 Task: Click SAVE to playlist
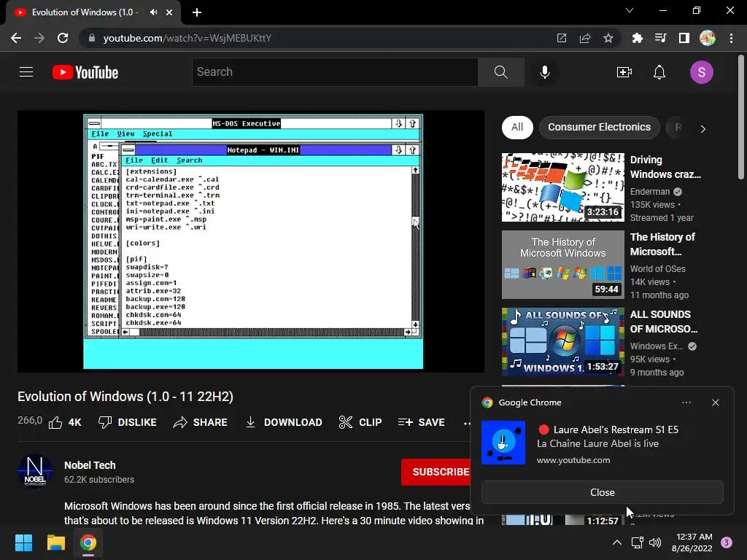click(x=421, y=422)
